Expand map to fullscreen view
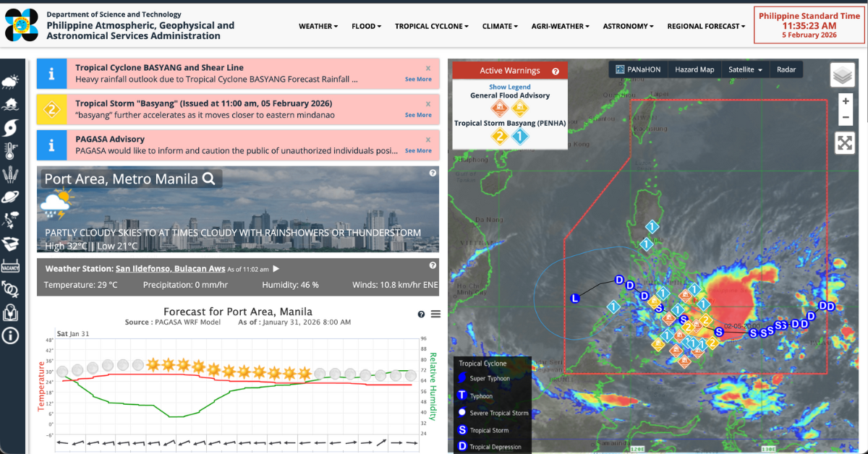This screenshot has height=454, width=868. [x=845, y=142]
